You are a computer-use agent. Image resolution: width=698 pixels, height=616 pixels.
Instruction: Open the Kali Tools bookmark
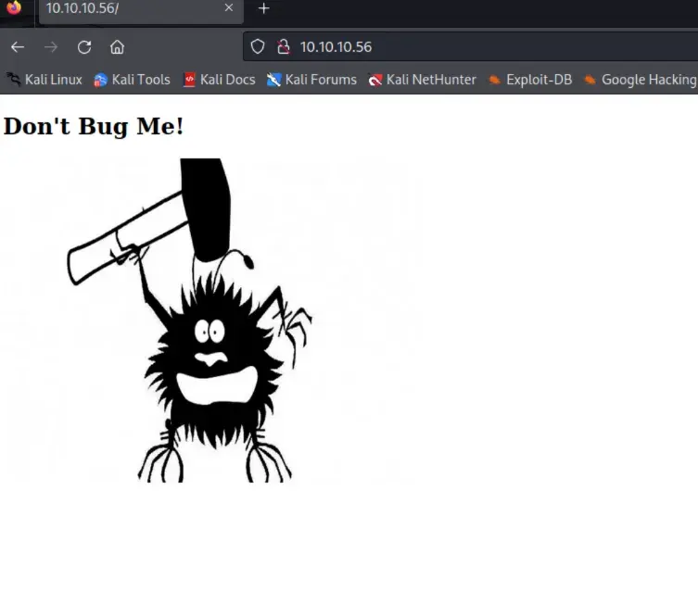[132, 80]
